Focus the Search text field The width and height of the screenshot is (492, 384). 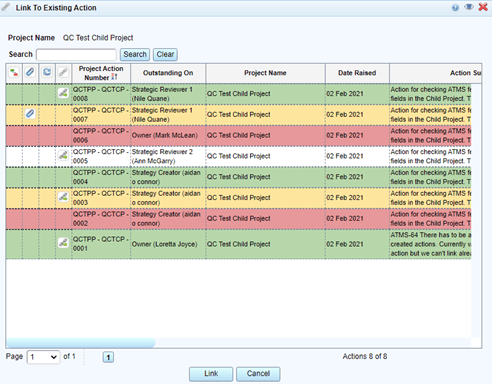point(76,54)
